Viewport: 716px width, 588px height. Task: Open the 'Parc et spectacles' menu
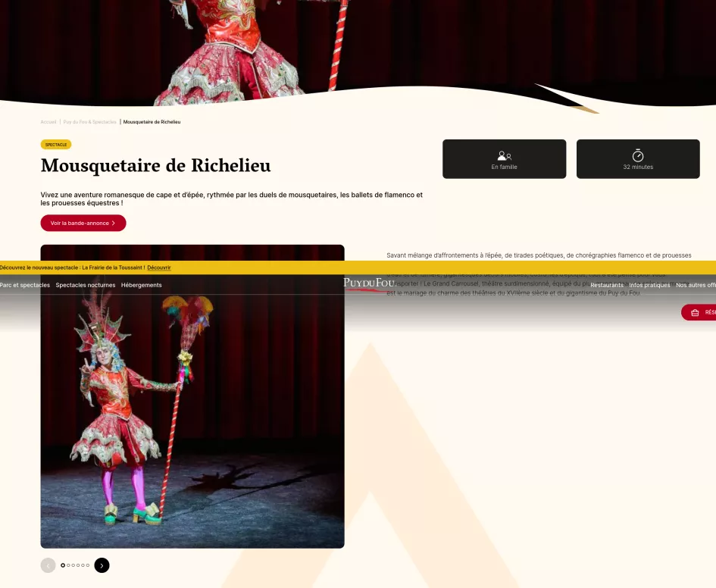pos(25,285)
